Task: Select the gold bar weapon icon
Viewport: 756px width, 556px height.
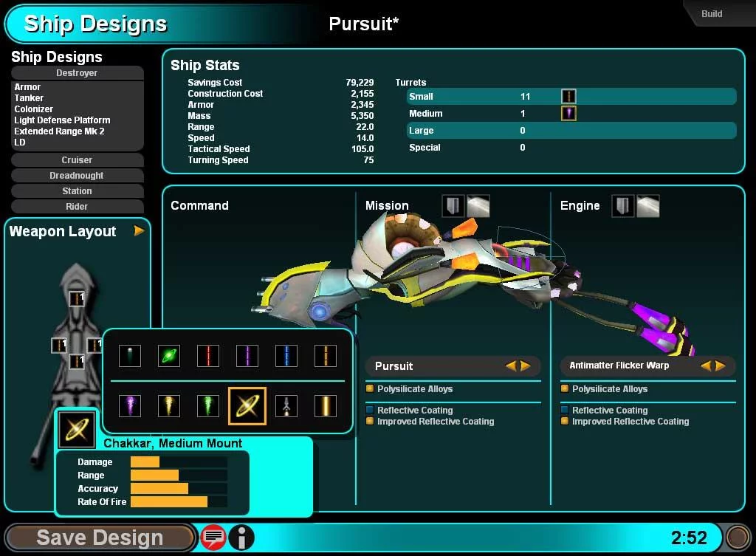Action: [325, 405]
